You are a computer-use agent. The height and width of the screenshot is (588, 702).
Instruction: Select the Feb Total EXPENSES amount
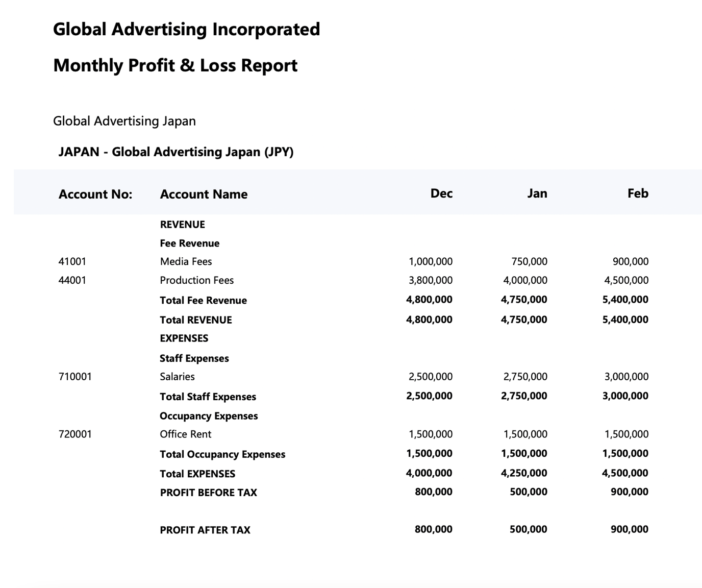(x=625, y=473)
